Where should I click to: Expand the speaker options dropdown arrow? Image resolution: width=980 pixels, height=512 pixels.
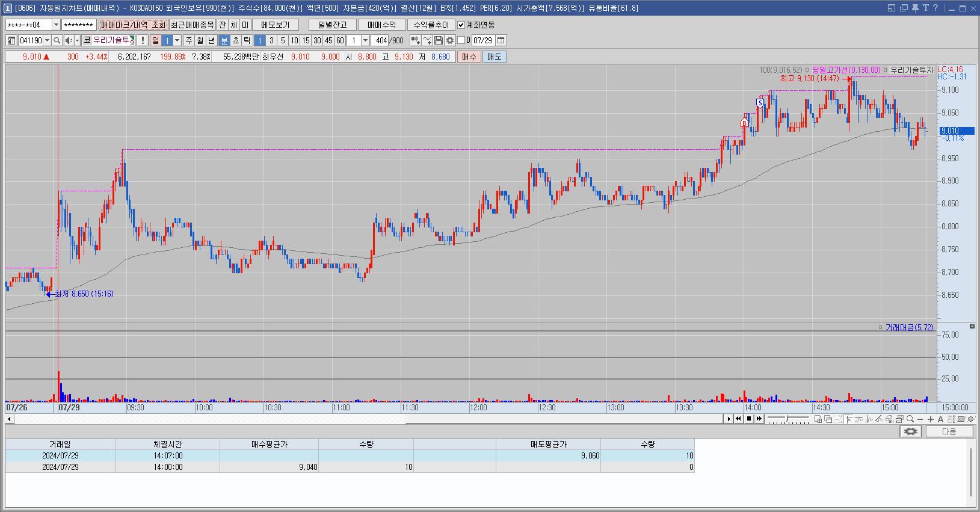coord(77,40)
